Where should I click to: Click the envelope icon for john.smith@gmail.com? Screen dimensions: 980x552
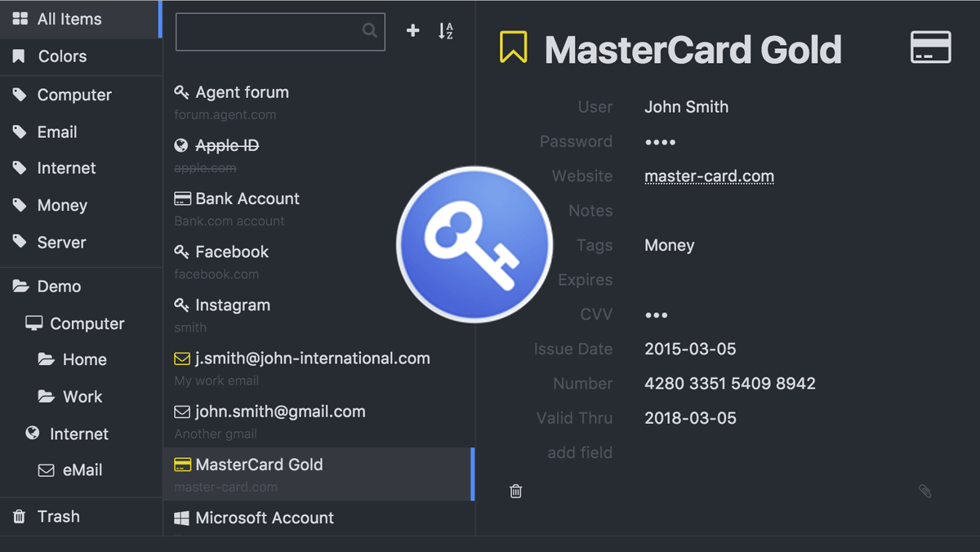182,412
